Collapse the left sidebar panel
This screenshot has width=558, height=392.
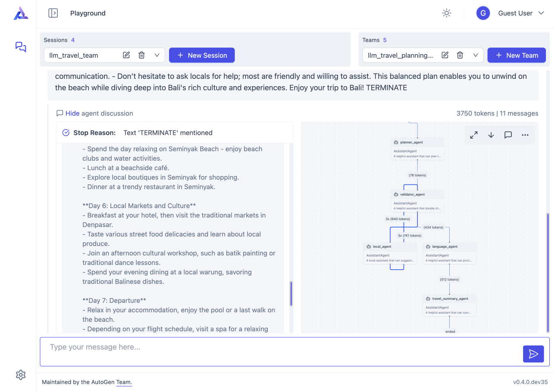(53, 13)
